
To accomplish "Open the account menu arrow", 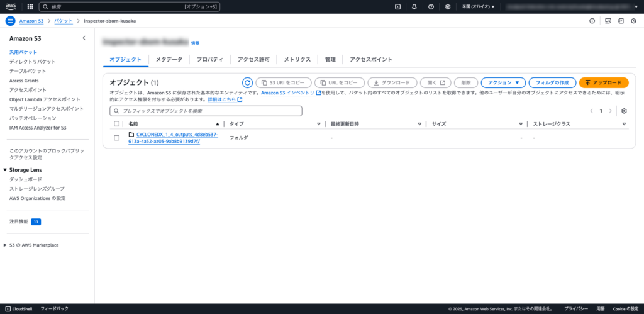I will click(636, 6).
